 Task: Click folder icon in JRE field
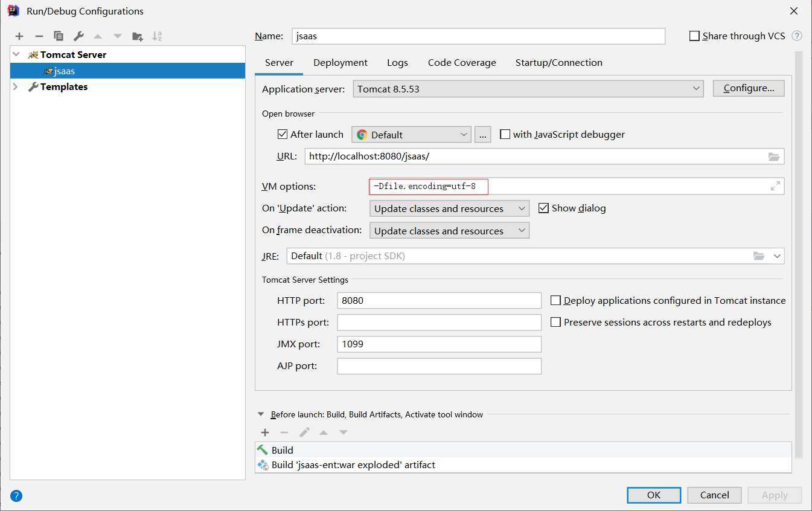click(x=759, y=256)
